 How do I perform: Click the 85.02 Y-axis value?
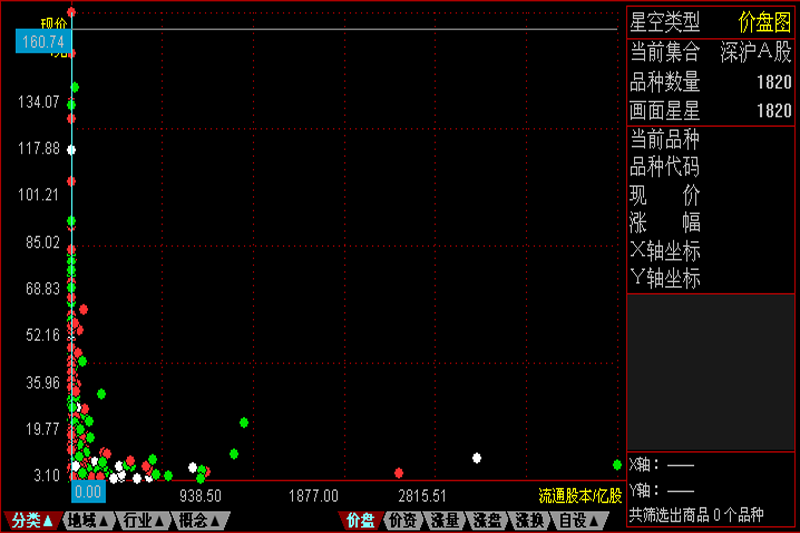coord(43,242)
